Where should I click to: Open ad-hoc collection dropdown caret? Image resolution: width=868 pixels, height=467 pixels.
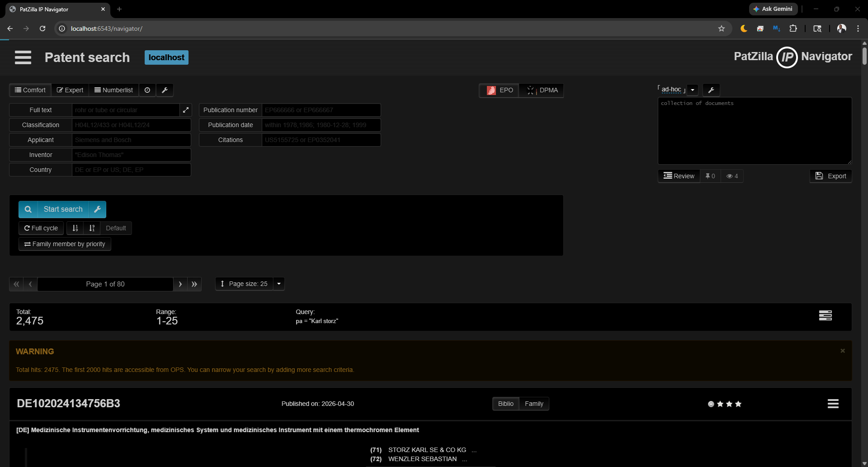tap(693, 90)
